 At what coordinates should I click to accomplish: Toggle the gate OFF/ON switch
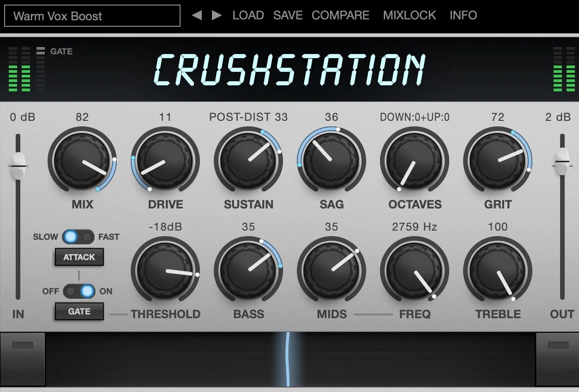79,291
